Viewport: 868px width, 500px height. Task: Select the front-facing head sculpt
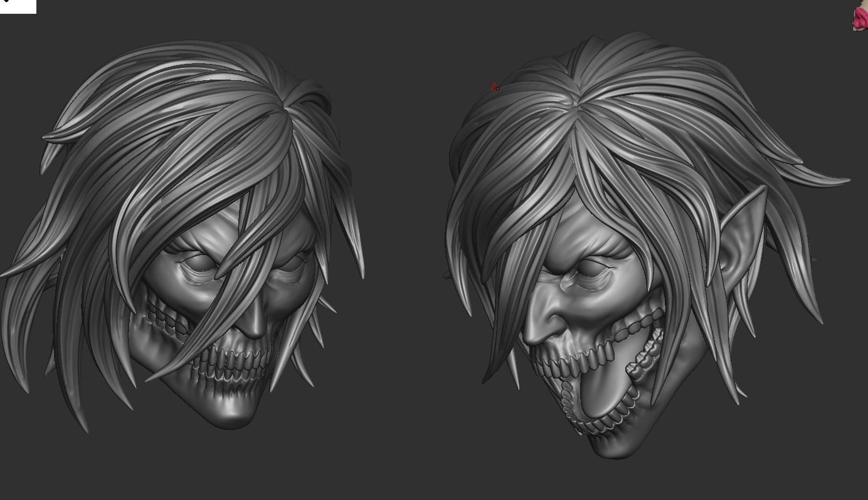coord(183,236)
